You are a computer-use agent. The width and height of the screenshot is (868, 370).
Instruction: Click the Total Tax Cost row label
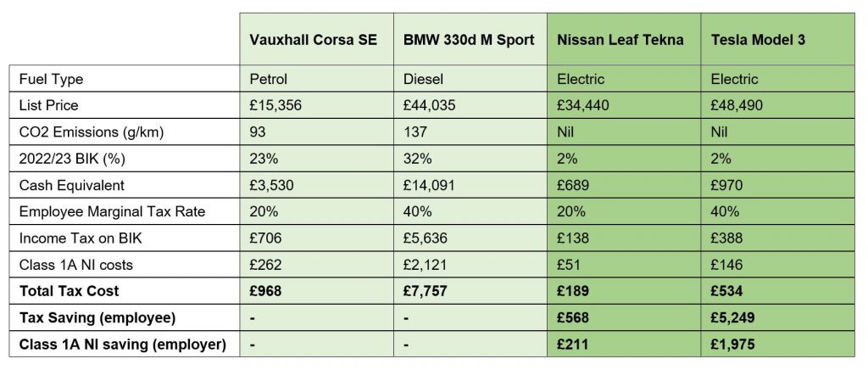point(70,290)
